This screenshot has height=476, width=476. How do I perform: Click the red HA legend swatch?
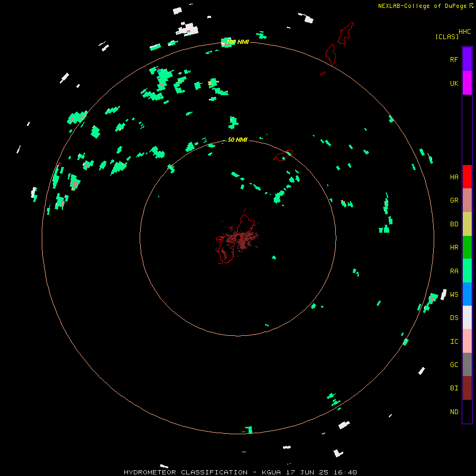(x=467, y=177)
